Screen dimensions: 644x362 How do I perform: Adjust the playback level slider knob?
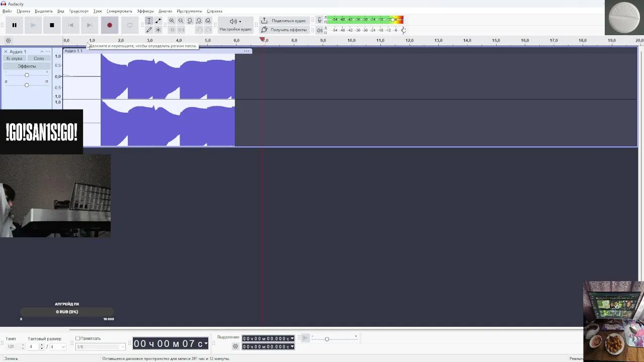[x=404, y=30]
